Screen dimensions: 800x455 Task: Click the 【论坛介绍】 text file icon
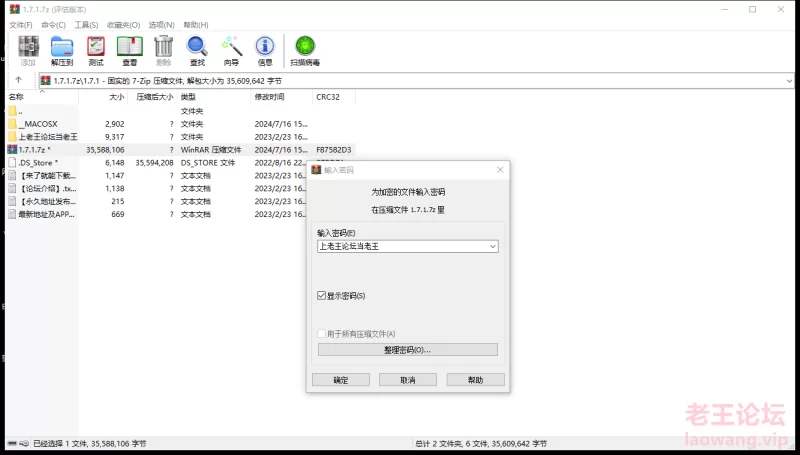(x=12, y=188)
